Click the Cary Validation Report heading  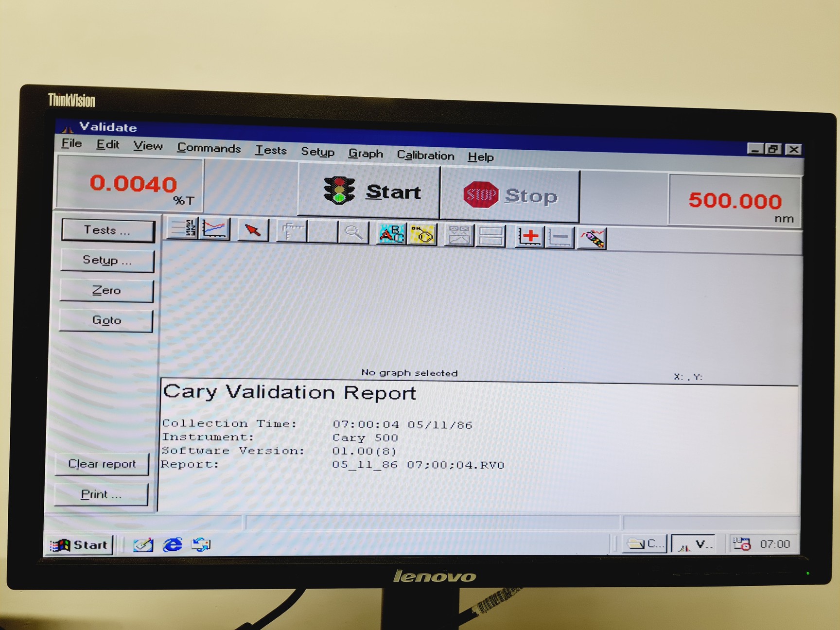289,392
